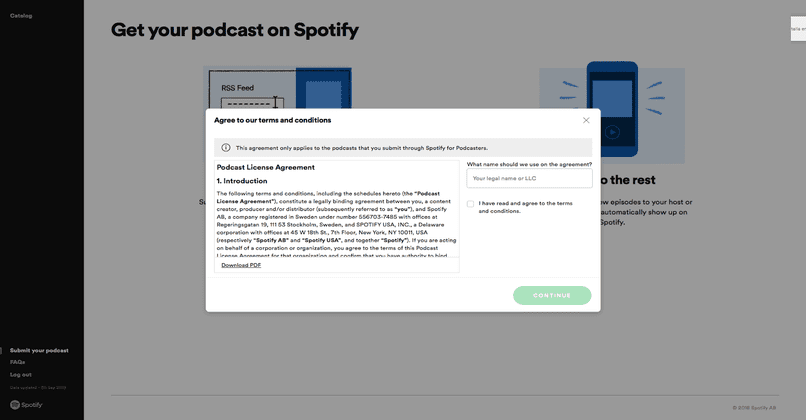Click the agreement notice banner text
This screenshot has width=806, height=420.
tap(361, 148)
